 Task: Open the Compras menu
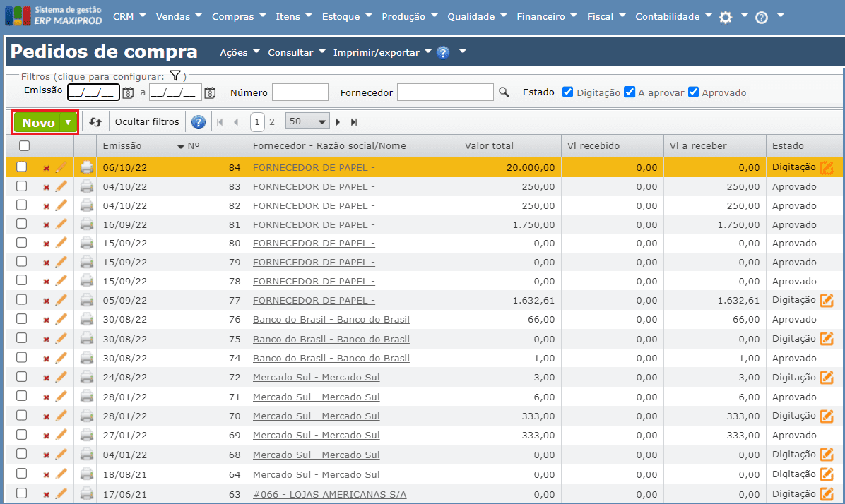coord(235,16)
